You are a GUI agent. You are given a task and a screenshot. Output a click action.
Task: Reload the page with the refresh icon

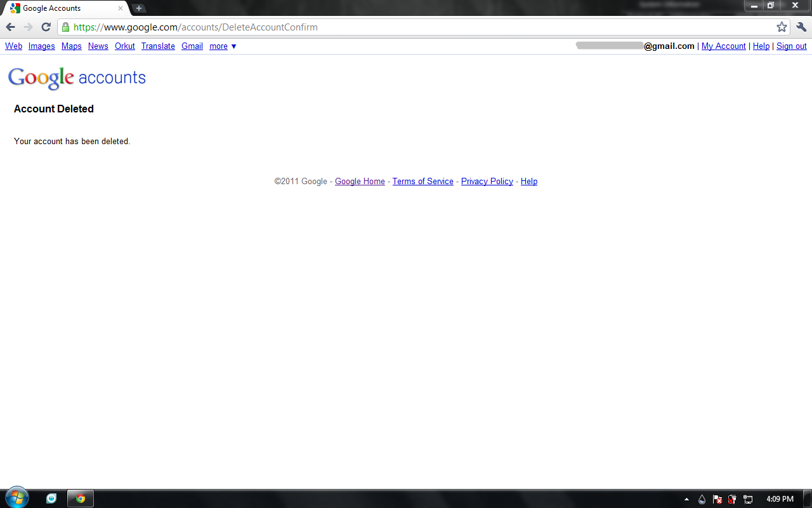point(46,27)
